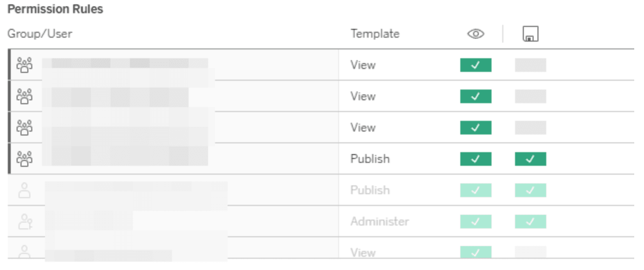Click the save capability column icon
The image size is (644, 270).
530,34
